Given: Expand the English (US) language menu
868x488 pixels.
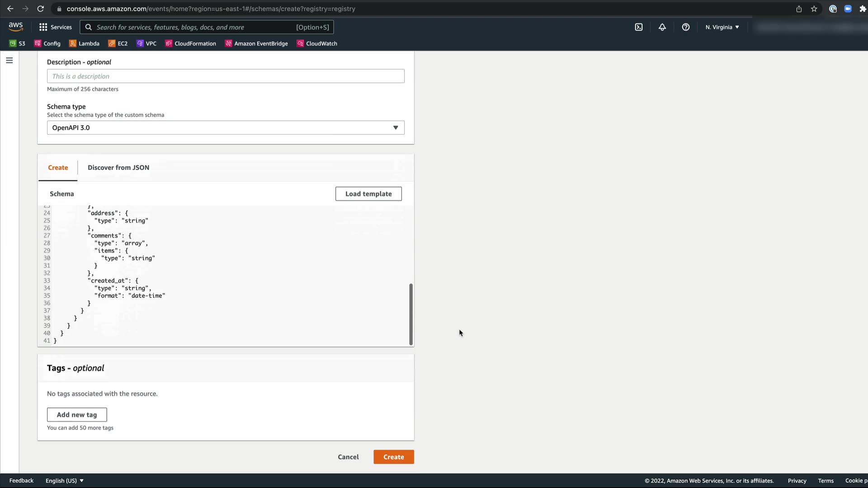Looking at the screenshot, I should (x=64, y=480).
